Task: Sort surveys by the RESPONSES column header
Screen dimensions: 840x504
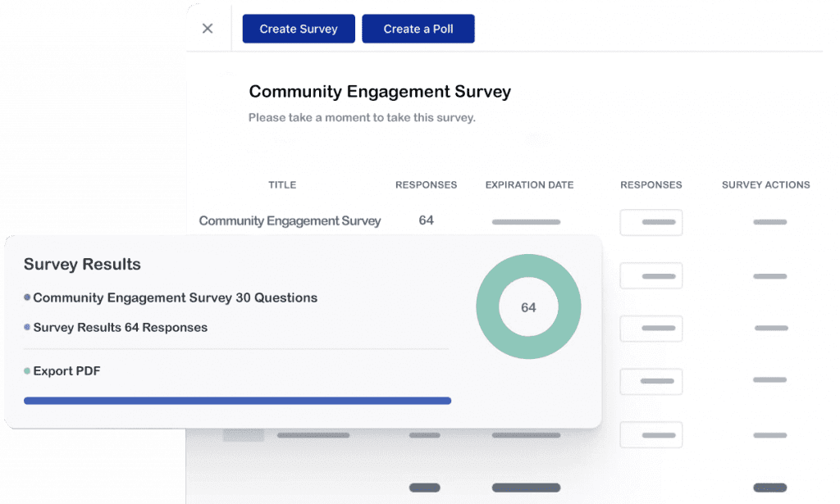Action: pyautogui.click(x=426, y=184)
